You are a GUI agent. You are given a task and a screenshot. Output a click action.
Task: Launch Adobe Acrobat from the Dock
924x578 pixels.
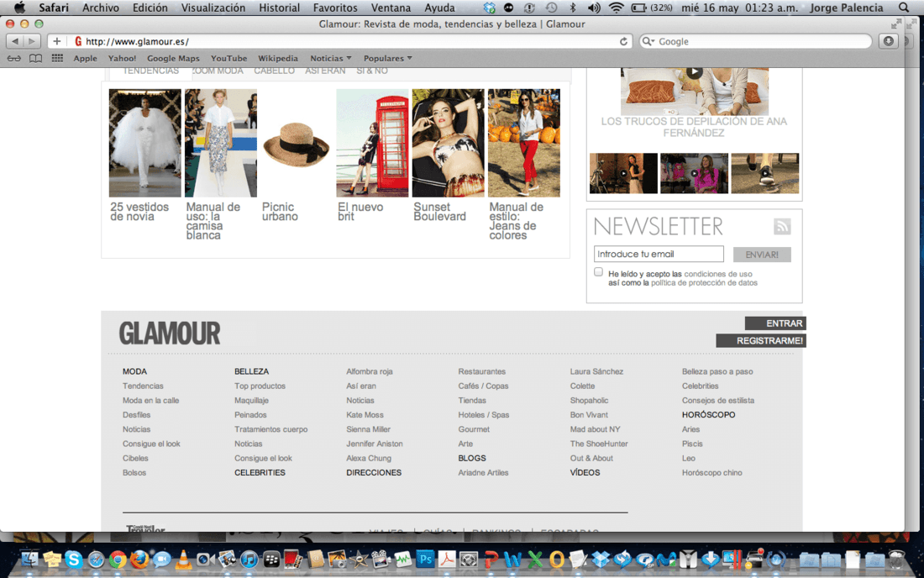coord(447,560)
